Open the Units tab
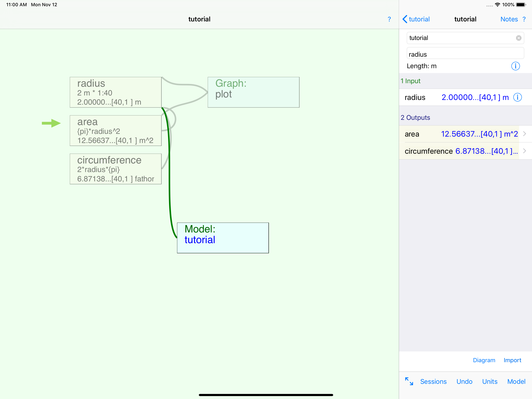 490,381
